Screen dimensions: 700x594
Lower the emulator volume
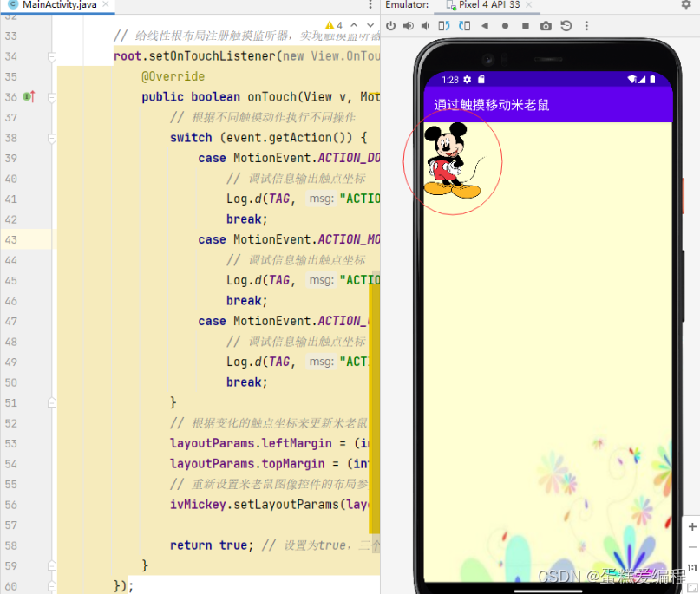[425, 26]
